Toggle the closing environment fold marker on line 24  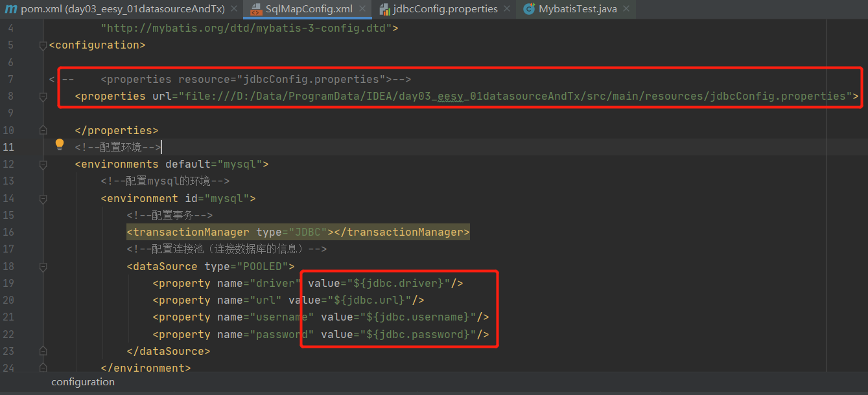[x=43, y=368]
